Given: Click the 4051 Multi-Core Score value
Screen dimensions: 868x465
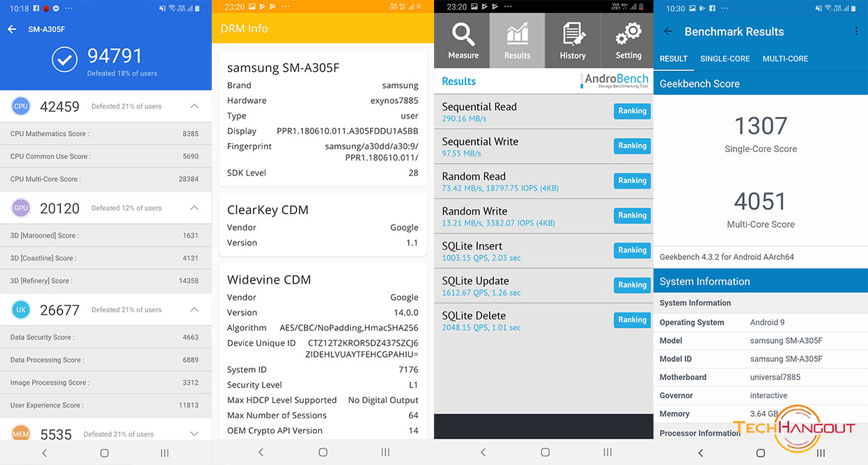Looking at the screenshot, I should tap(761, 201).
